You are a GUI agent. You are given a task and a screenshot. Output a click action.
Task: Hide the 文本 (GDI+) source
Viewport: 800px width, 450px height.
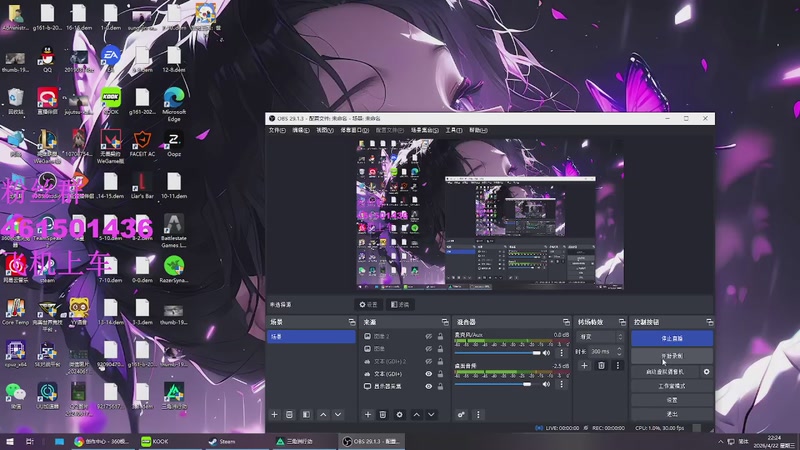tap(429, 374)
